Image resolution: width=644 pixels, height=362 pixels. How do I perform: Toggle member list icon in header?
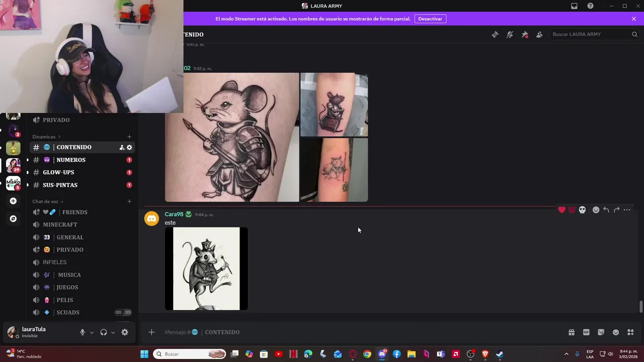pos(539,34)
